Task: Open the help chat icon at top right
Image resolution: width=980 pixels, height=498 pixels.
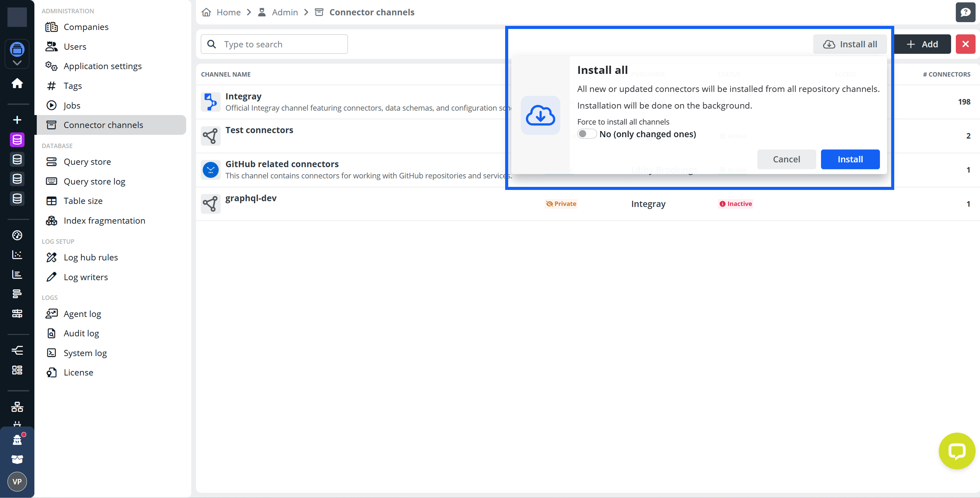Action: click(x=966, y=12)
